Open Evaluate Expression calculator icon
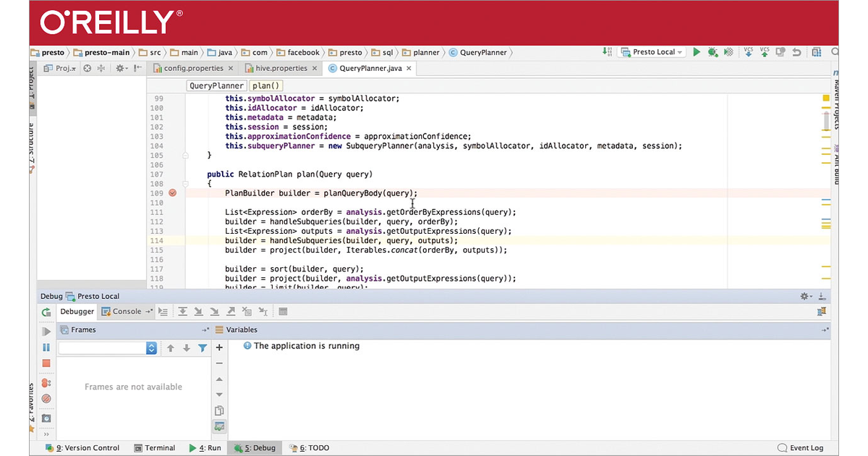Viewport: 868px width, 456px height. [x=283, y=312]
